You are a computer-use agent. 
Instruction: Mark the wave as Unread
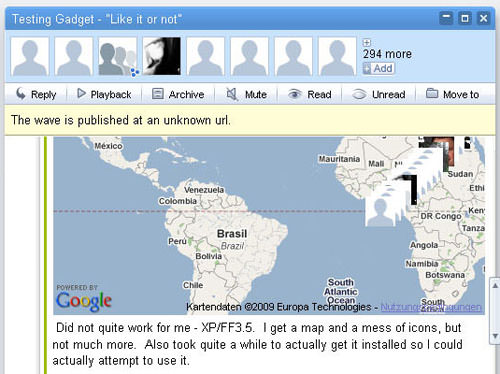[x=379, y=94]
